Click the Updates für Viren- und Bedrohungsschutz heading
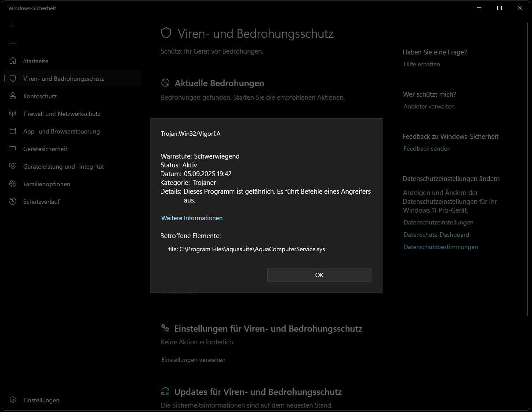This screenshot has width=532, height=412. [x=258, y=392]
